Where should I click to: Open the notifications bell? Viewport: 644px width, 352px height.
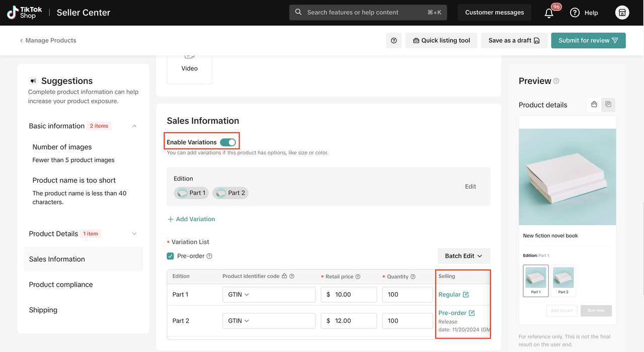point(549,13)
